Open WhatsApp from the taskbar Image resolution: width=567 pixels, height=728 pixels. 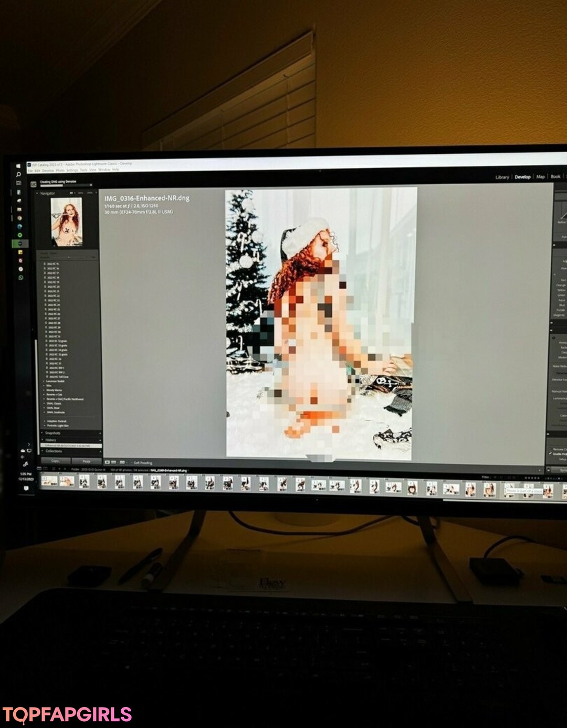20,277
